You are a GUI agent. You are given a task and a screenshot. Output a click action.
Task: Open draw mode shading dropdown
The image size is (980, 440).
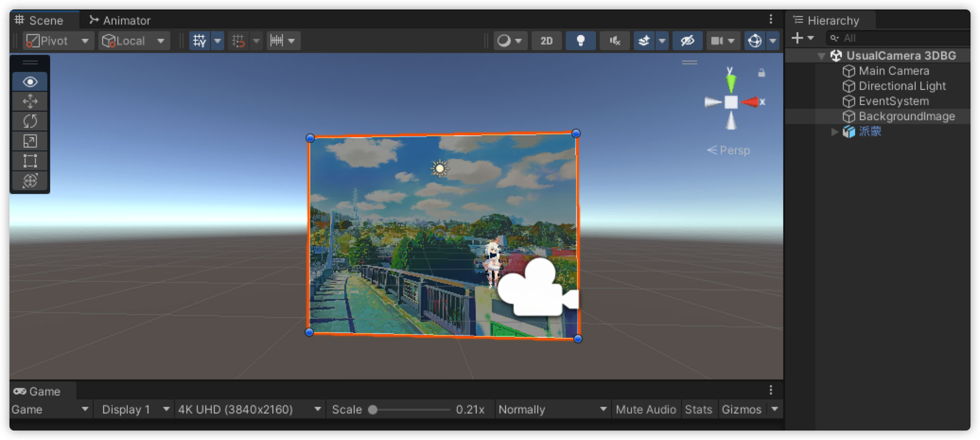(510, 41)
